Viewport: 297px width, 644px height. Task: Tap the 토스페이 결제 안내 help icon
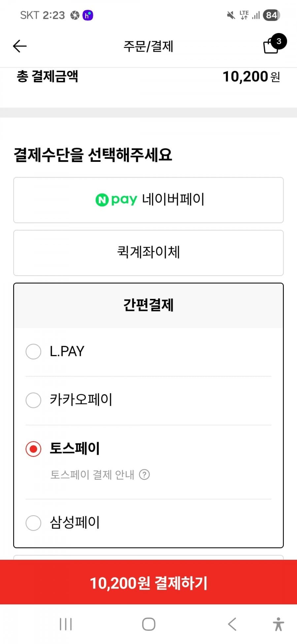(x=144, y=475)
